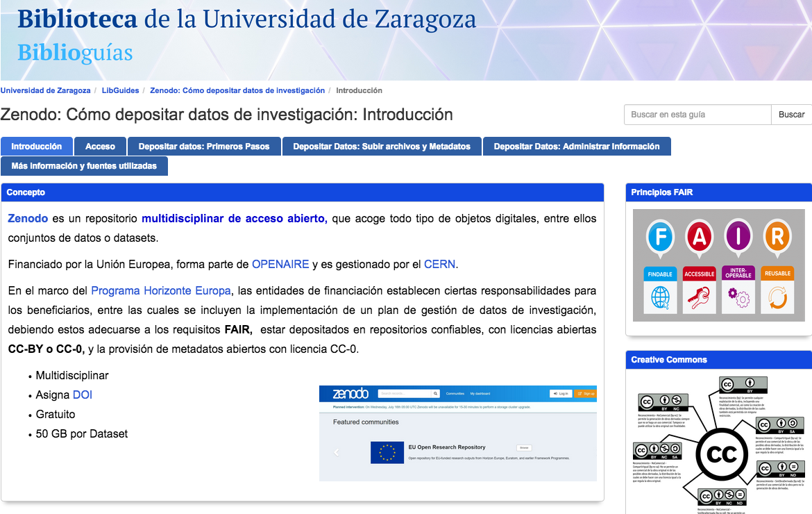
Task: Go to LibGuides breadcrumb link
Action: point(120,90)
